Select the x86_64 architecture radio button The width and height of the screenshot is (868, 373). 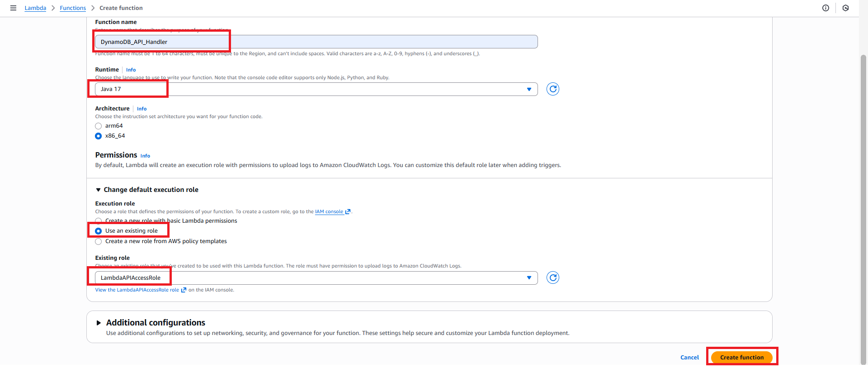(99, 136)
